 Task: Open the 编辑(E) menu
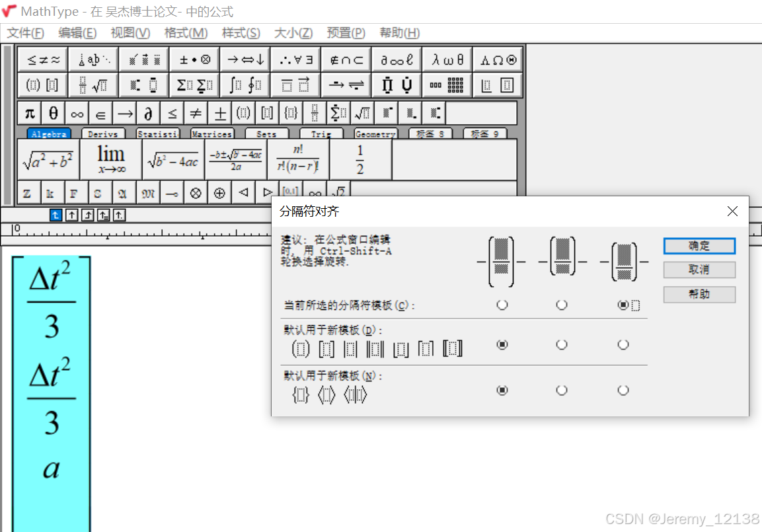click(x=77, y=33)
